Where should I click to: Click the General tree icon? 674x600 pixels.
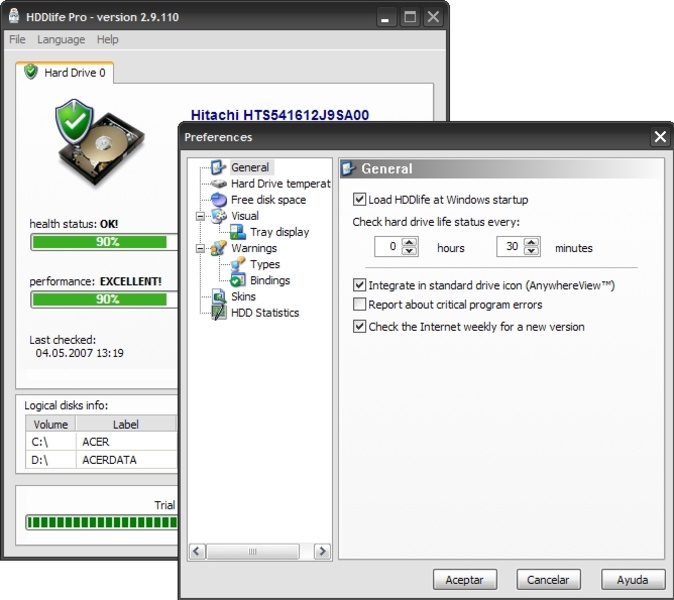(x=219, y=168)
